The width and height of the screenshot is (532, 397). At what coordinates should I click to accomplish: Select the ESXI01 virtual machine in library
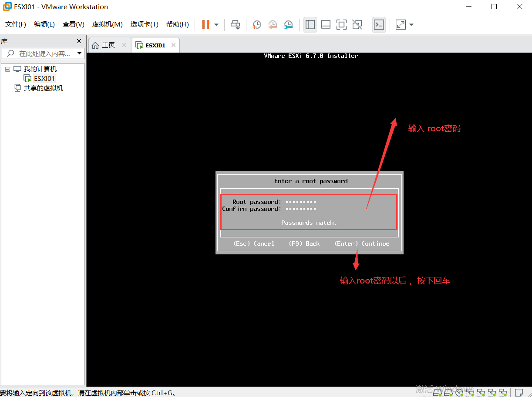click(44, 79)
